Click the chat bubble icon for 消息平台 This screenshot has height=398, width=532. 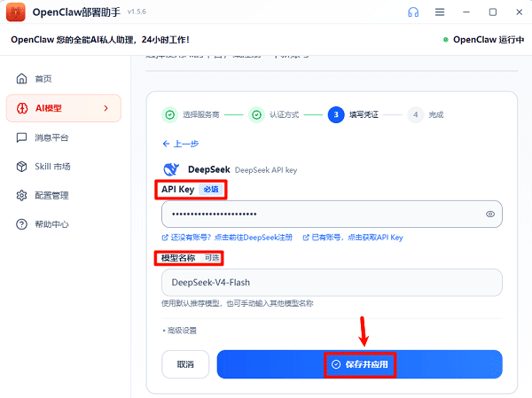point(21,137)
